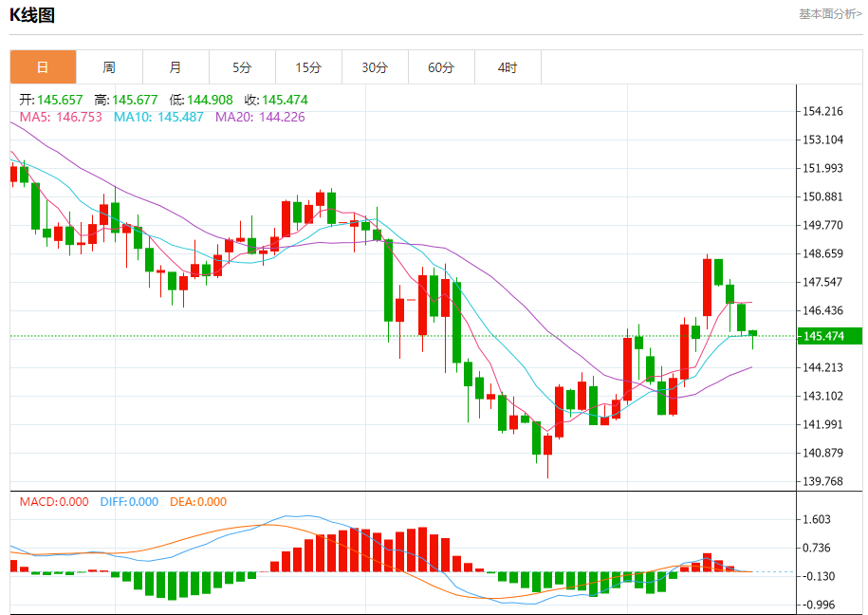This screenshot has height=615, width=868.
Task: Click the MA20 indicator label
Action: click(x=260, y=117)
